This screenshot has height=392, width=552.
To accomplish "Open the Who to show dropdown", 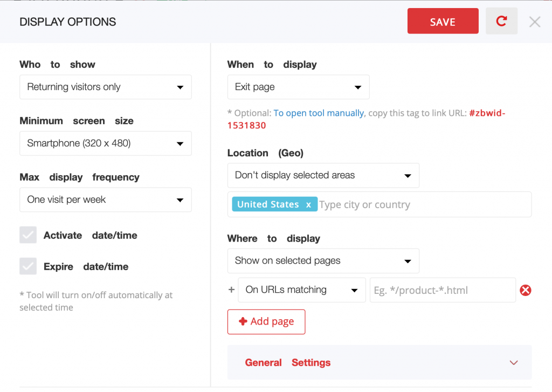I will [x=106, y=87].
